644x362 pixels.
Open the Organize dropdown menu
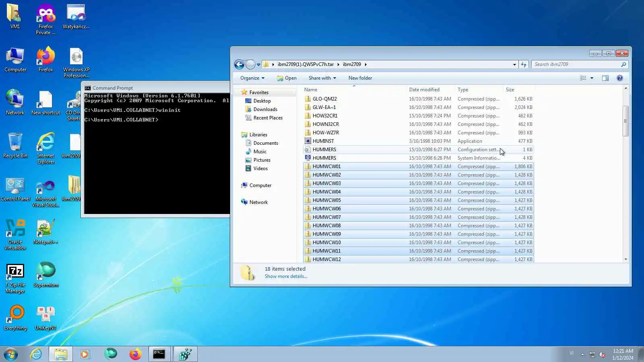click(252, 78)
